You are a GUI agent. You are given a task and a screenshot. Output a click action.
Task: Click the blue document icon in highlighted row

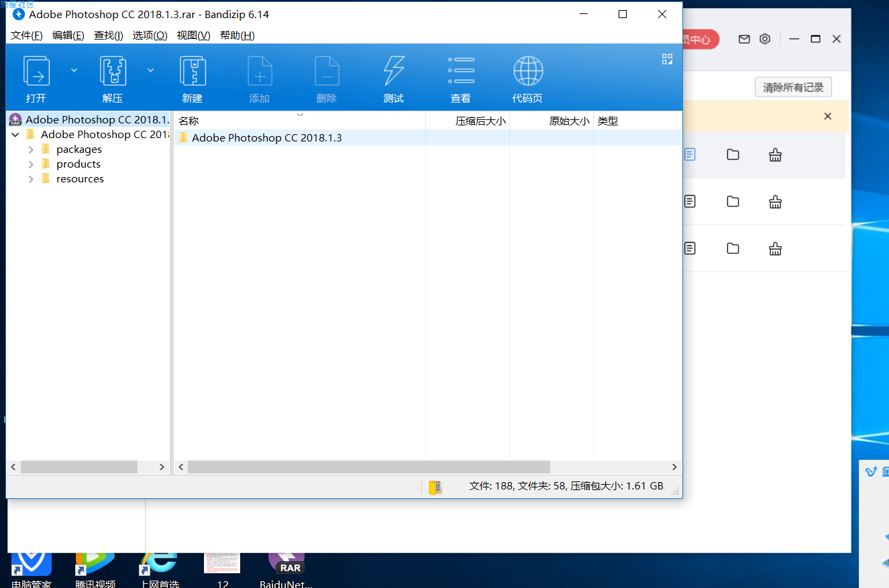[690, 154]
